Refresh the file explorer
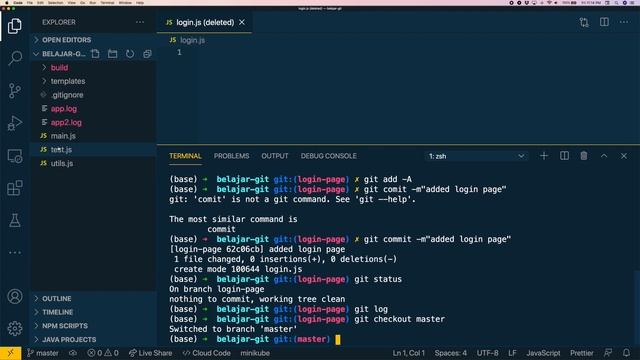 [x=130, y=54]
